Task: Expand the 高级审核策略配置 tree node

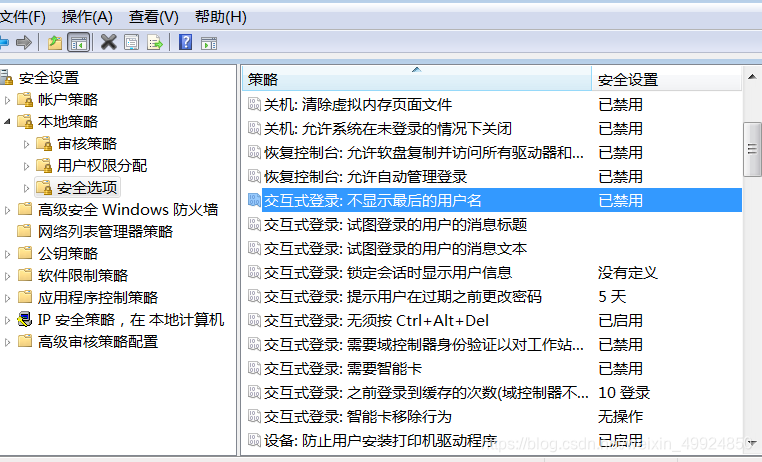Action: click(7, 342)
